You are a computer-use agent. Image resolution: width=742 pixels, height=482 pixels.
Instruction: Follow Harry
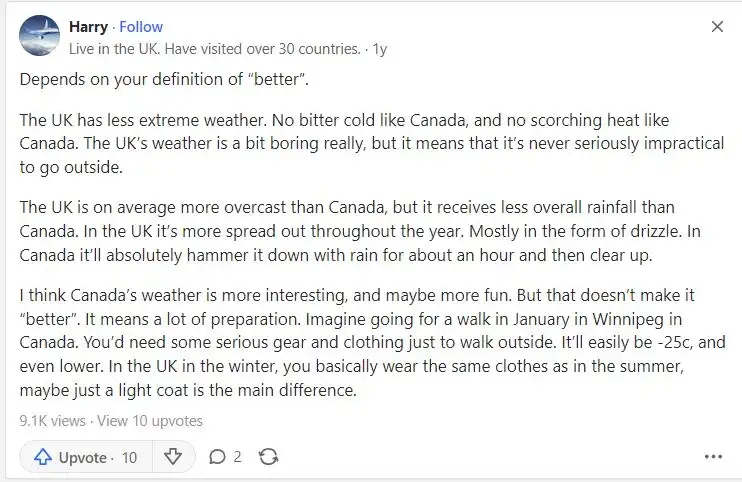(x=141, y=27)
